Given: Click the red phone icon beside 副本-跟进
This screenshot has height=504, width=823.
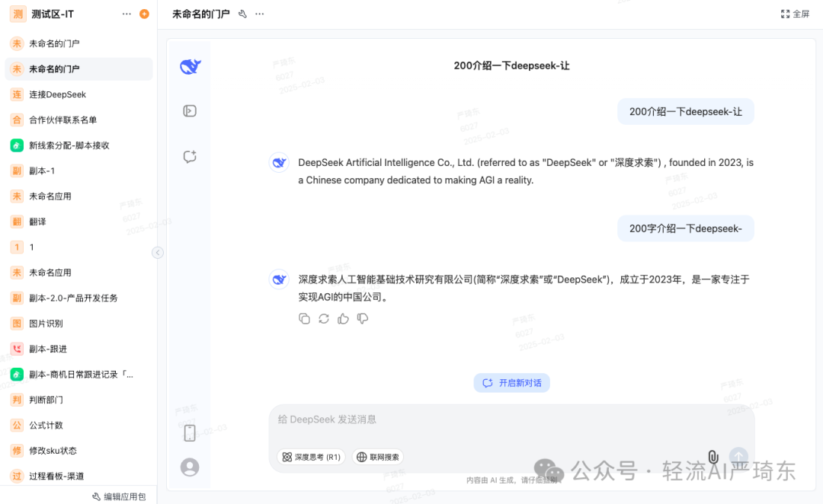Looking at the screenshot, I should click(17, 349).
